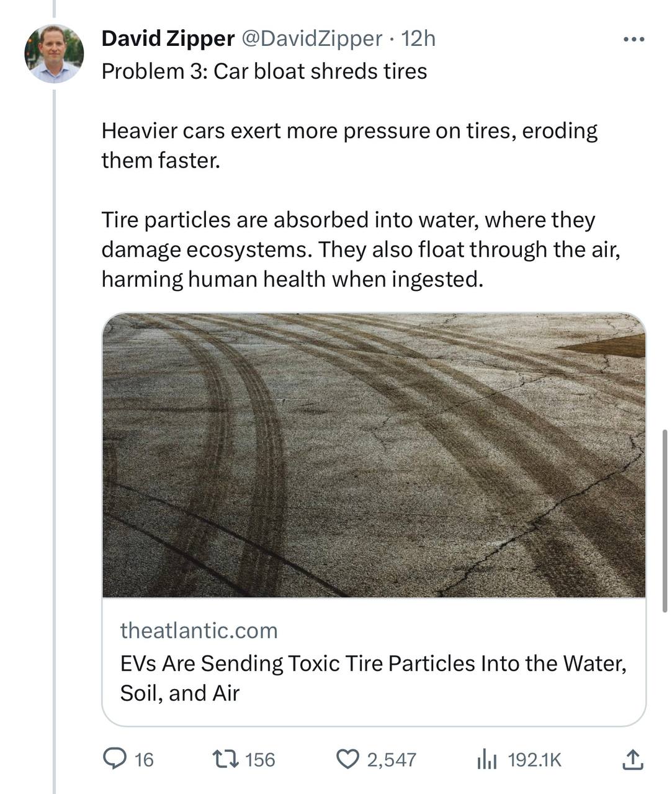Click the reply count 16

click(x=144, y=759)
